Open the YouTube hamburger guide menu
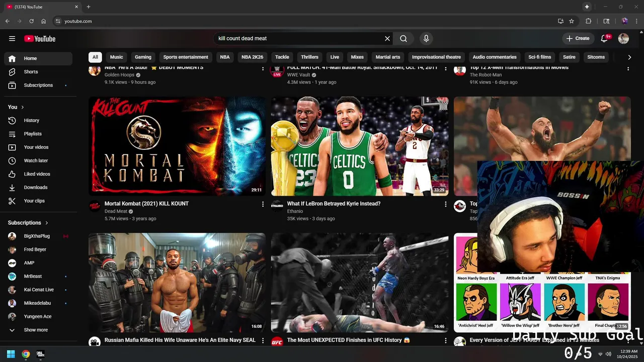The height and width of the screenshot is (362, 644). point(12,39)
